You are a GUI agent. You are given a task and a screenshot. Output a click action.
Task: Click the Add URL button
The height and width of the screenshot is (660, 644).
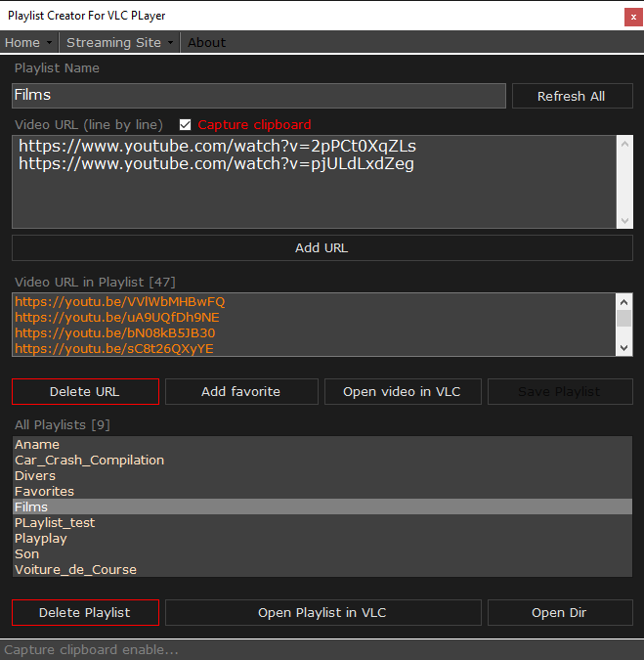point(322,248)
